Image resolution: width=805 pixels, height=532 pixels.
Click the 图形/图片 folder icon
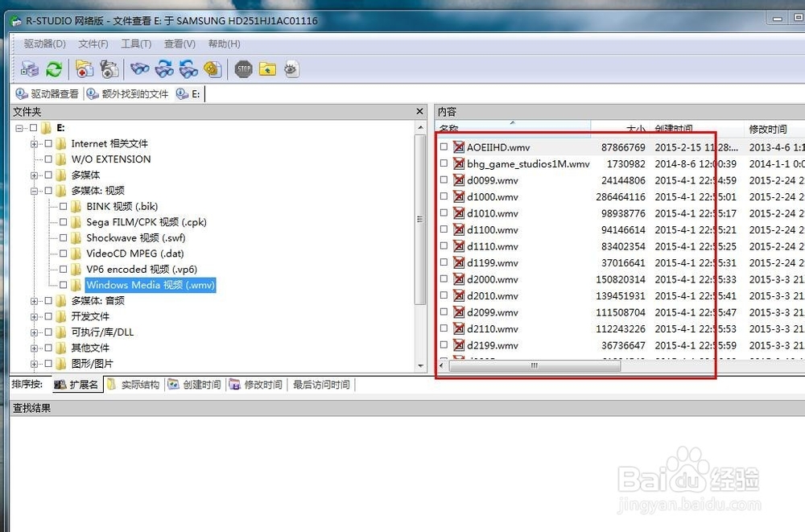pos(61,364)
